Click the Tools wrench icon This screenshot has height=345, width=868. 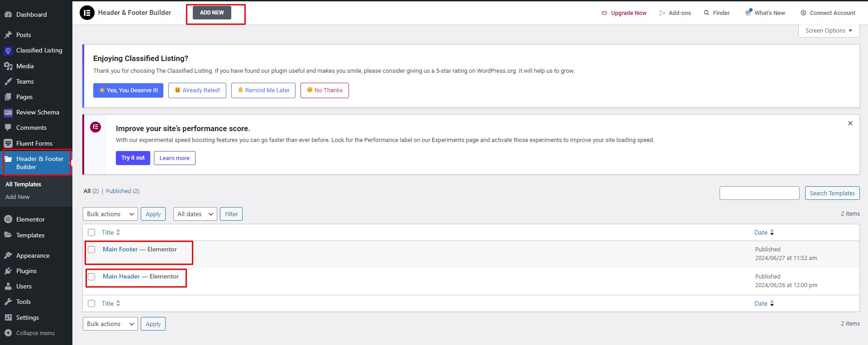point(8,302)
